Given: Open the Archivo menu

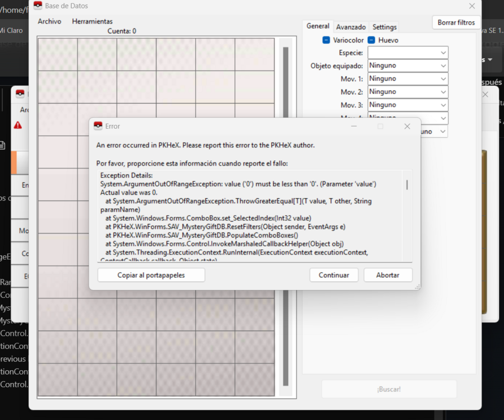Looking at the screenshot, I should pyautogui.click(x=49, y=21).
